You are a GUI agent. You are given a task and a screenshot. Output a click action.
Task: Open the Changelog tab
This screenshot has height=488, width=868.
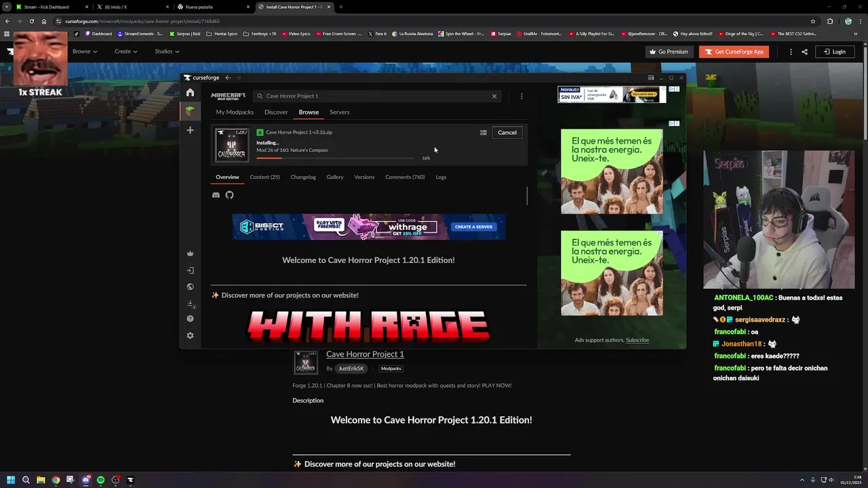(303, 177)
